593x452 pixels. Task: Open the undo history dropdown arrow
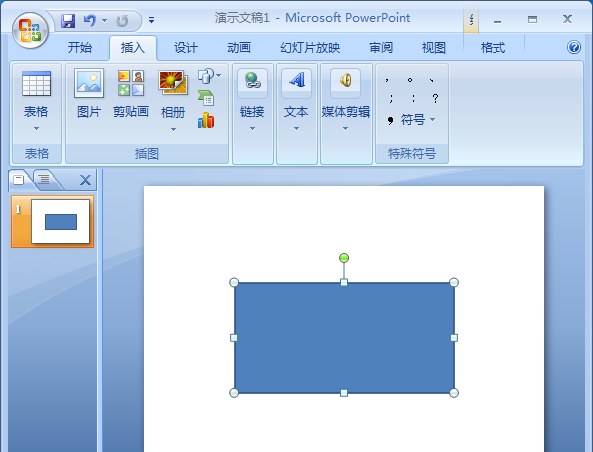pyautogui.click(x=104, y=20)
